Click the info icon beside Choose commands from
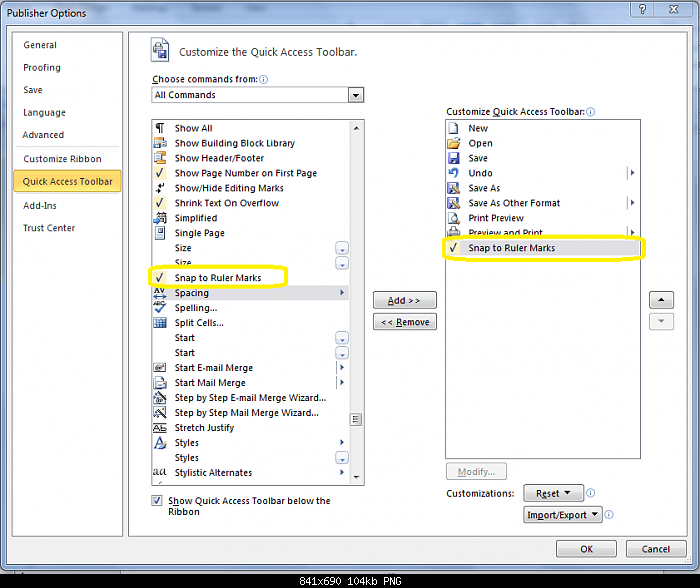This screenshot has height=588, width=700. (x=263, y=79)
